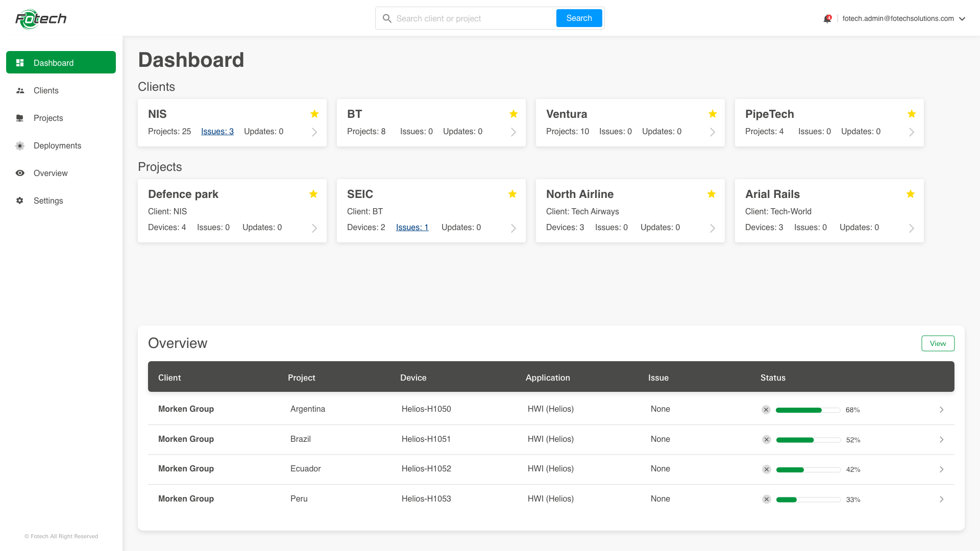Toggle the PipeTech client favorite star
Viewport: 980px width, 551px height.
point(912,114)
